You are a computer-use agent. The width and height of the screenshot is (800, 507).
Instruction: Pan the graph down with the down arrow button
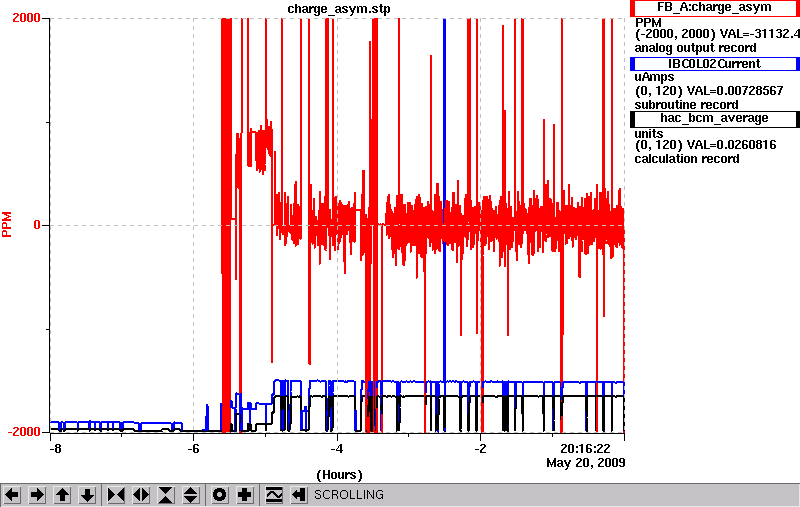coord(87,495)
